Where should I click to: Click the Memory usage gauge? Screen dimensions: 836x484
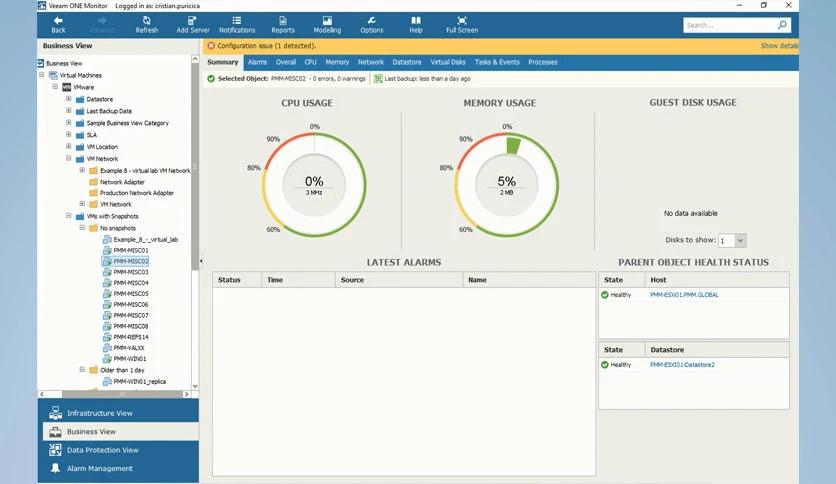coord(507,185)
